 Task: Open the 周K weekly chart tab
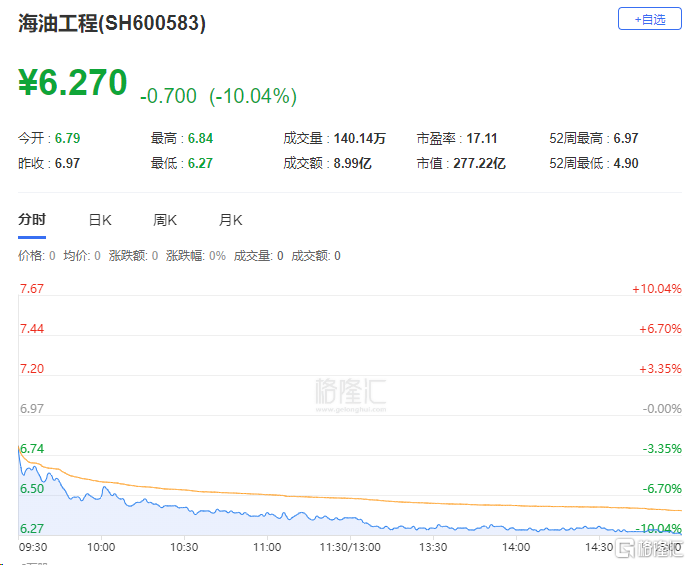[165, 220]
